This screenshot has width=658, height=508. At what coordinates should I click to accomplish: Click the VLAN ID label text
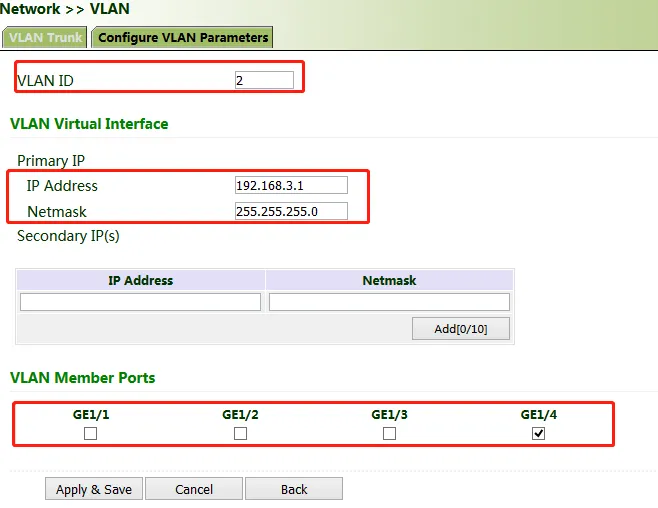tap(45, 81)
